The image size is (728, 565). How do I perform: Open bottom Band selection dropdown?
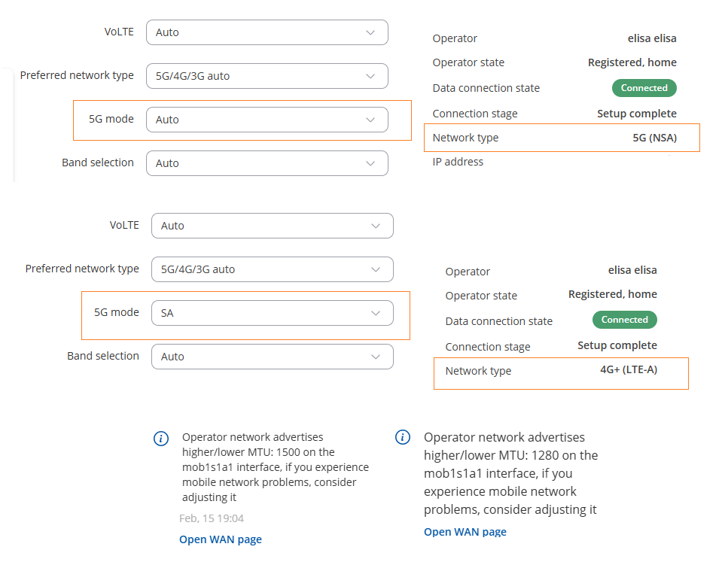click(x=272, y=357)
